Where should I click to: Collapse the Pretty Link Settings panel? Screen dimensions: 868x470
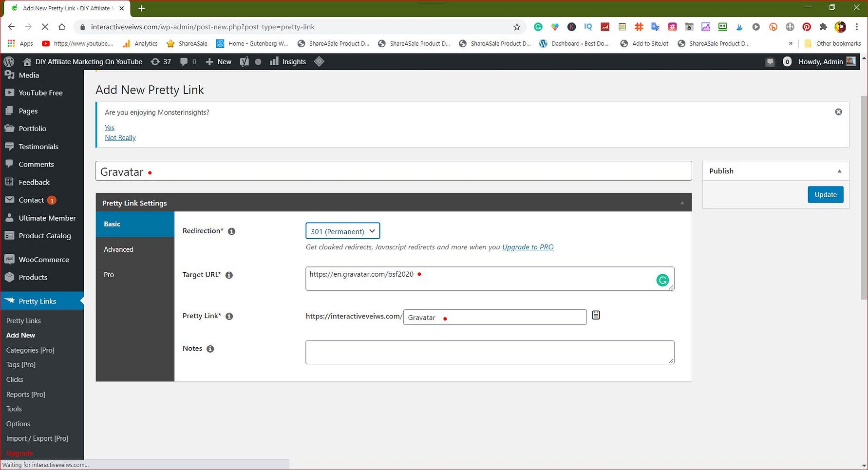(x=682, y=203)
